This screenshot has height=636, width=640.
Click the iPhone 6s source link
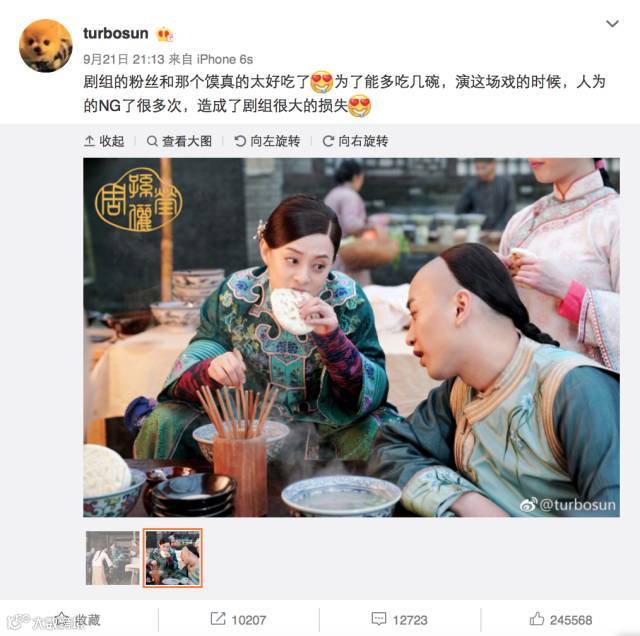pos(225,60)
